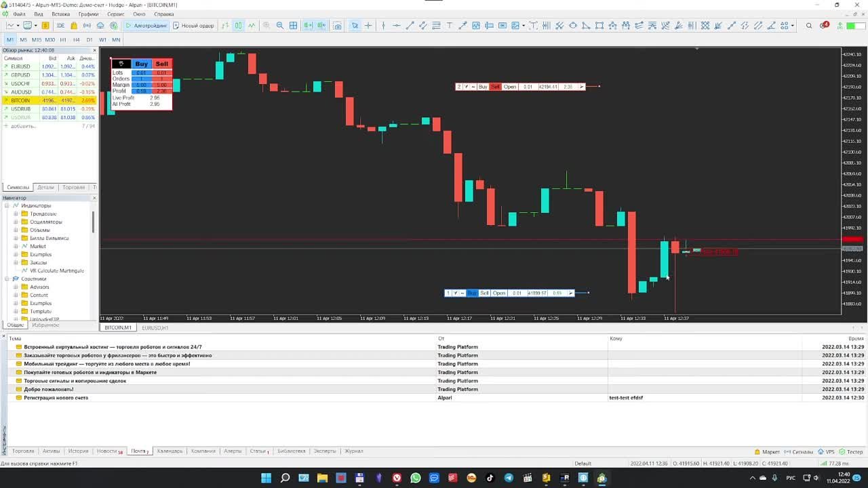Image resolution: width=868 pixels, height=488 pixels.
Task: Select the Crosshair cursor tool
Action: coord(368,26)
